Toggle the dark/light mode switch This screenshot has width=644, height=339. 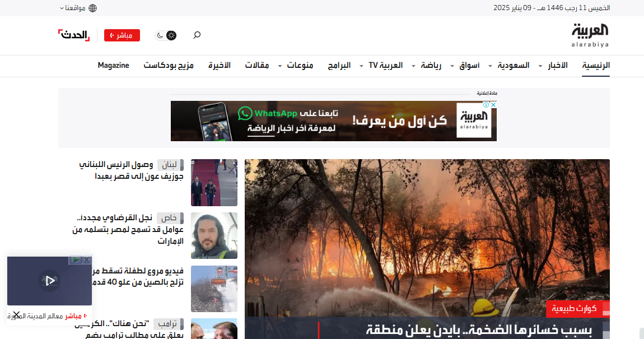[166, 35]
